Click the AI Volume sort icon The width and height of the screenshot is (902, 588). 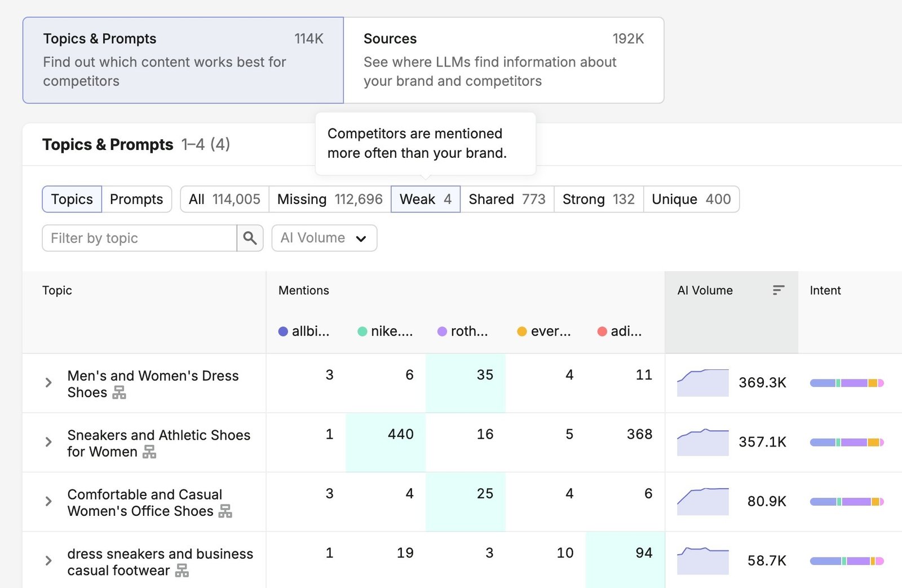click(x=779, y=290)
